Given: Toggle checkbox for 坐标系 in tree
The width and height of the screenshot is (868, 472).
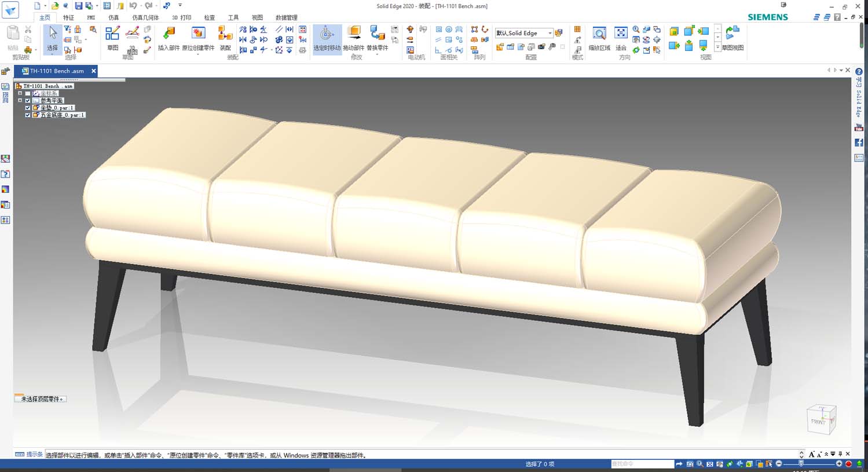Looking at the screenshot, I should (x=27, y=93).
